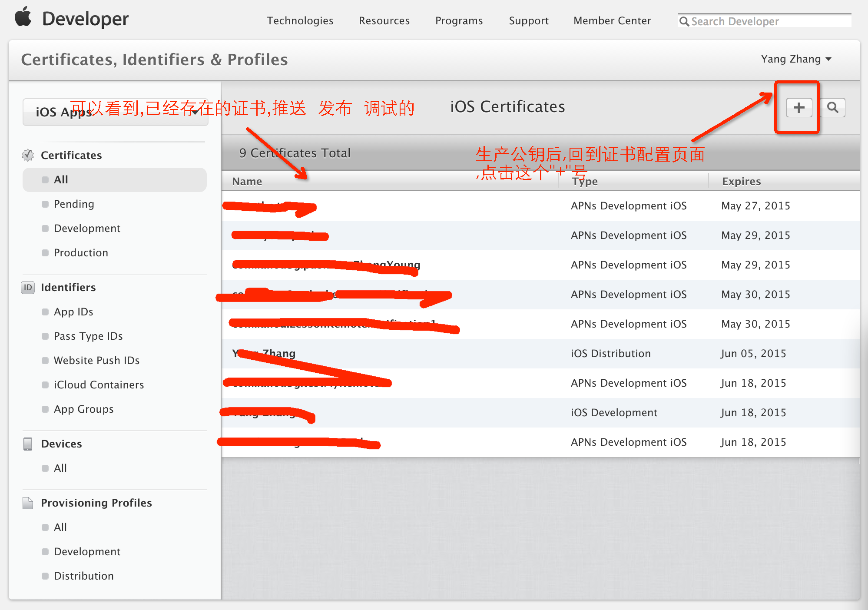Open App IDs identifiers
868x610 pixels.
(73, 312)
